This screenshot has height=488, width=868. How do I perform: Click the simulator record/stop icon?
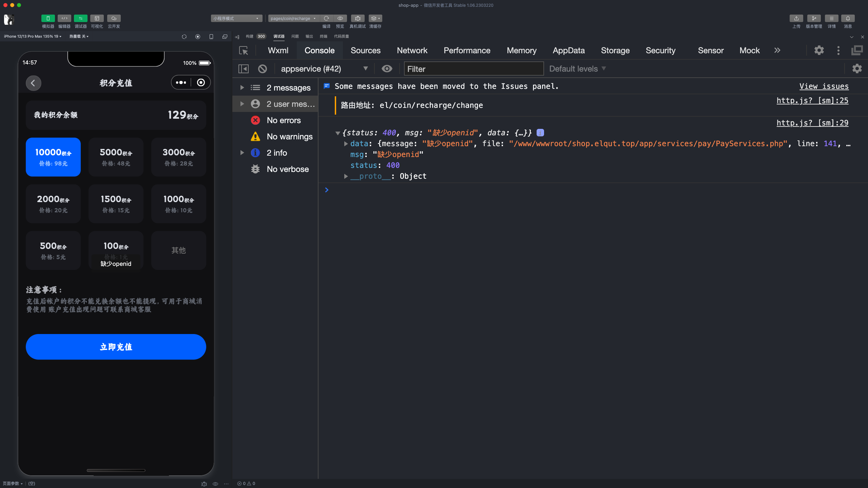pyautogui.click(x=198, y=37)
